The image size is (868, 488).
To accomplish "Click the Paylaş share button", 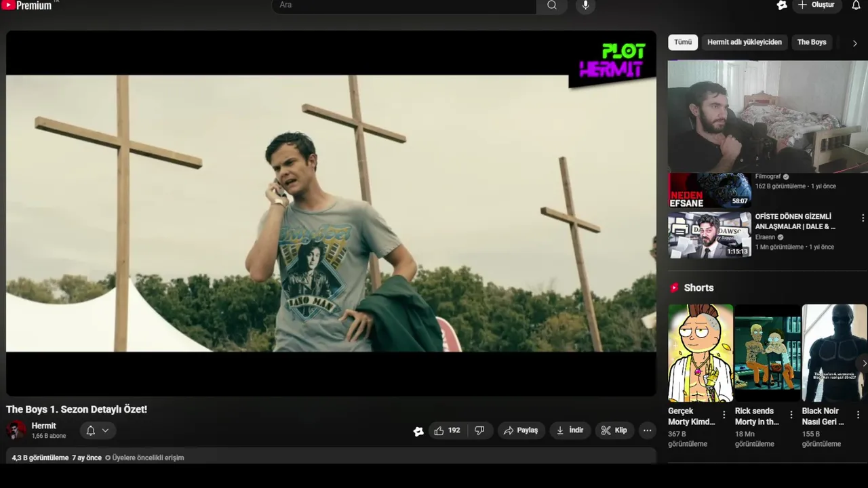I will point(521,430).
